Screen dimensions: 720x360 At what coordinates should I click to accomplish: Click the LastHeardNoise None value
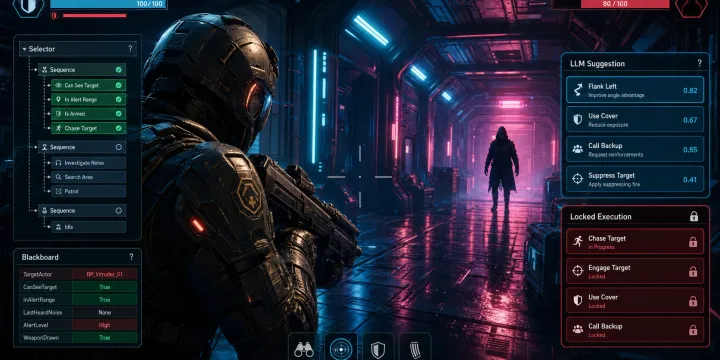pyautogui.click(x=105, y=312)
